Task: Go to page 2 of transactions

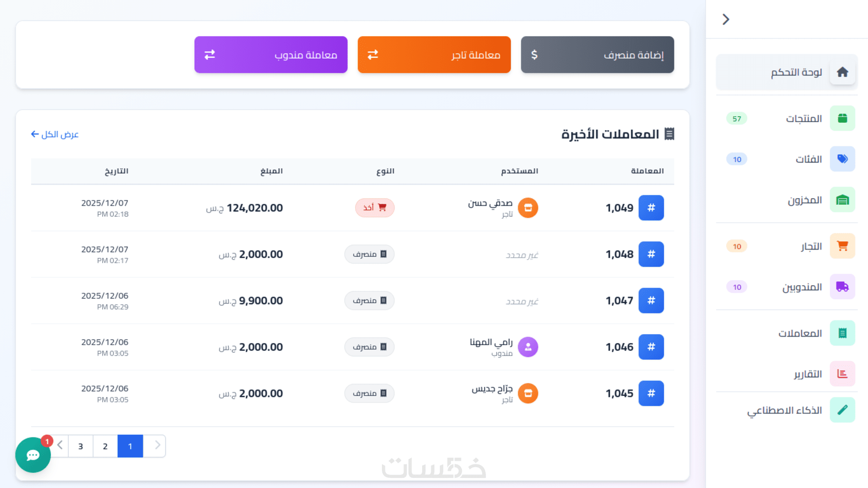Action: tap(105, 446)
